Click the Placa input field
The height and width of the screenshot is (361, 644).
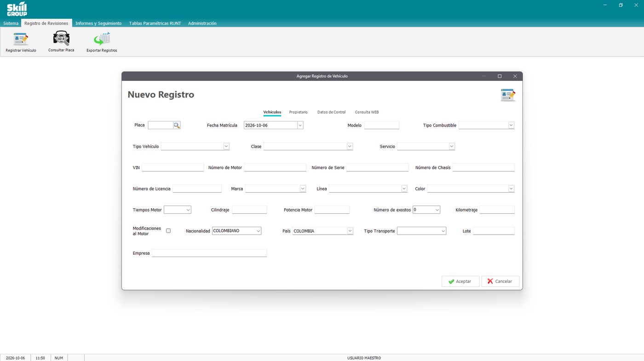coord(161,125)
